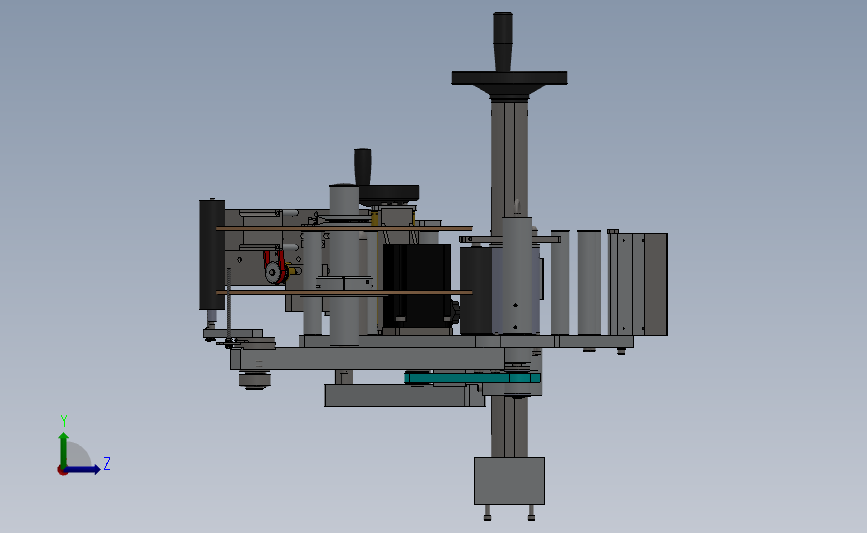Select the gray base box at the column bottom
Screen dimensions: 867x533
coord(509,480)
